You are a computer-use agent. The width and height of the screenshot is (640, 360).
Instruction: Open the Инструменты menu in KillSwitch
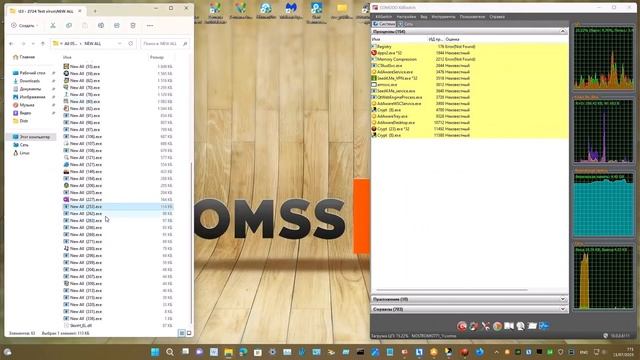pos(443,17)
